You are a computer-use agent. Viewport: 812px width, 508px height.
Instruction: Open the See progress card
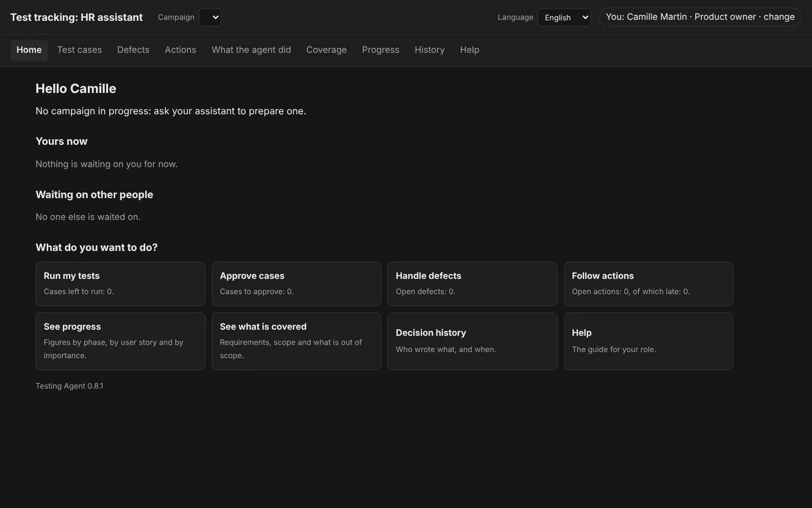coord(120,341)
